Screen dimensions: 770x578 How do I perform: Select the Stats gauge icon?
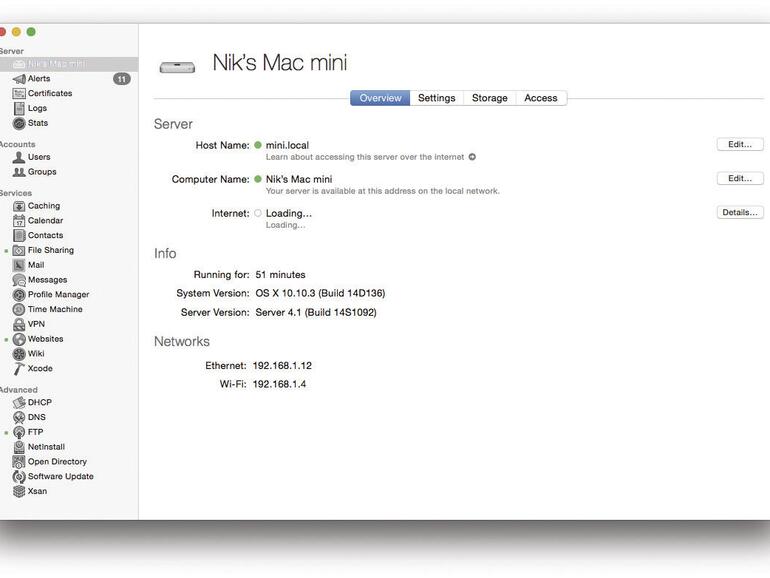tap(19, 123)
